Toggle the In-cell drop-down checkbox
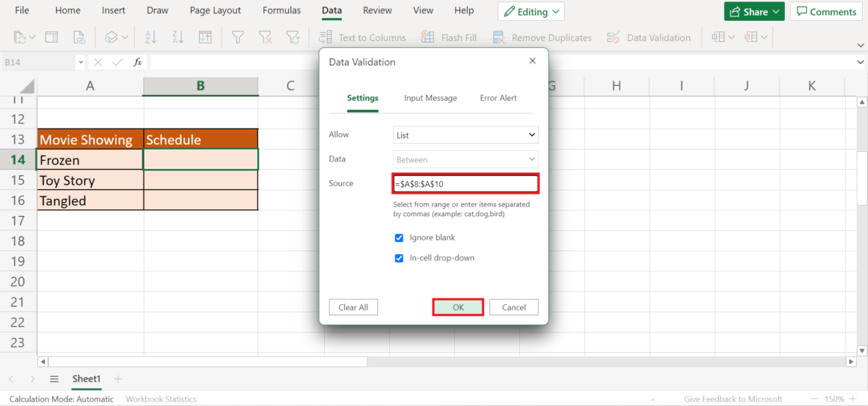 point(399,258)
